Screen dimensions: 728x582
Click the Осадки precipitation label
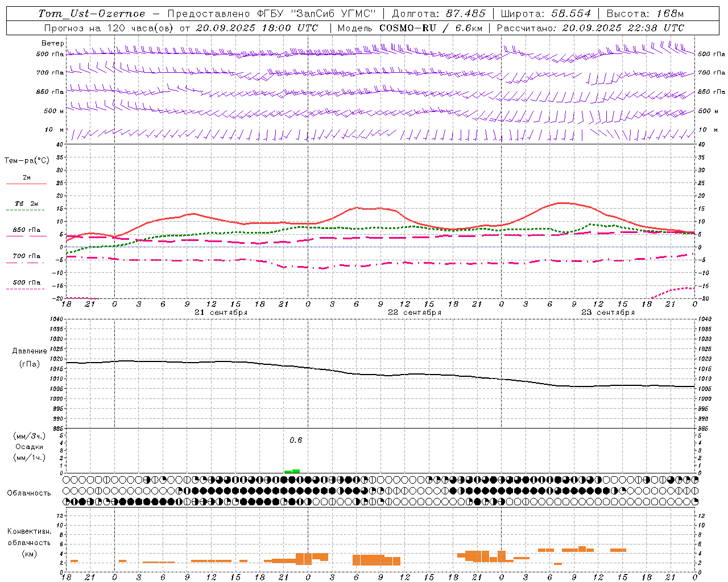point(30,447)
